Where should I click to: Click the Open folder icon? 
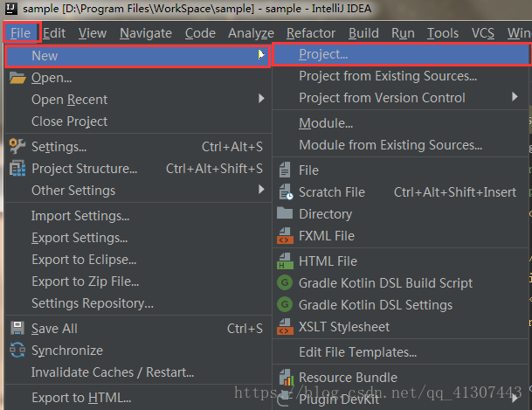(x=17, y=78)
